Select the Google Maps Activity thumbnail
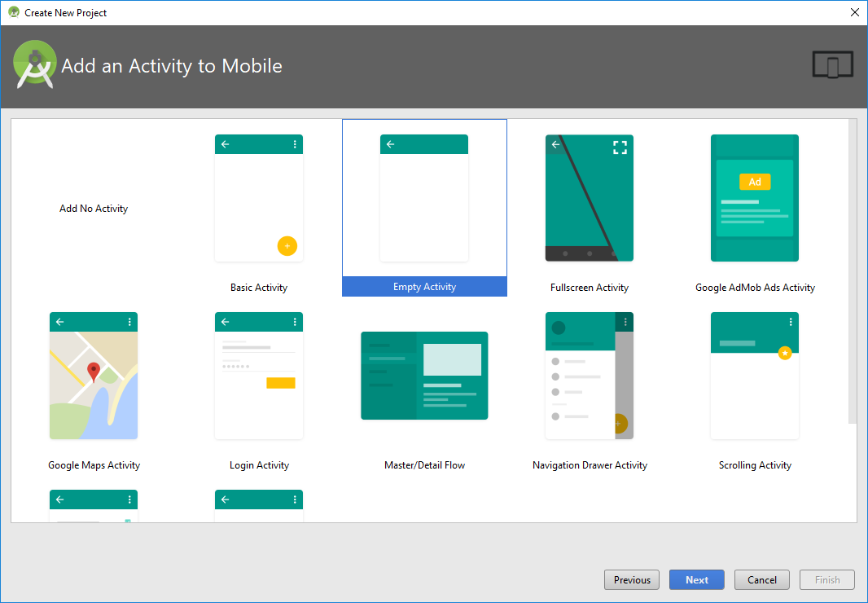 (94, 376)
